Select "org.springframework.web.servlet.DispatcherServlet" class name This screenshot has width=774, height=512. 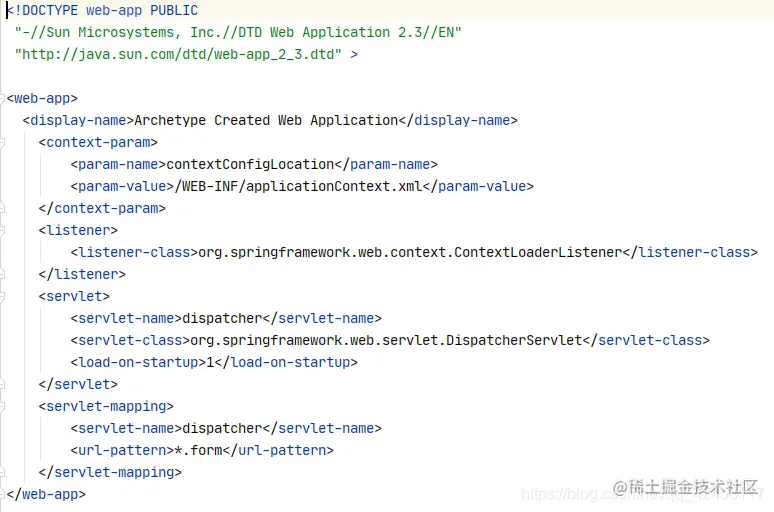click(x=387, y=340)
